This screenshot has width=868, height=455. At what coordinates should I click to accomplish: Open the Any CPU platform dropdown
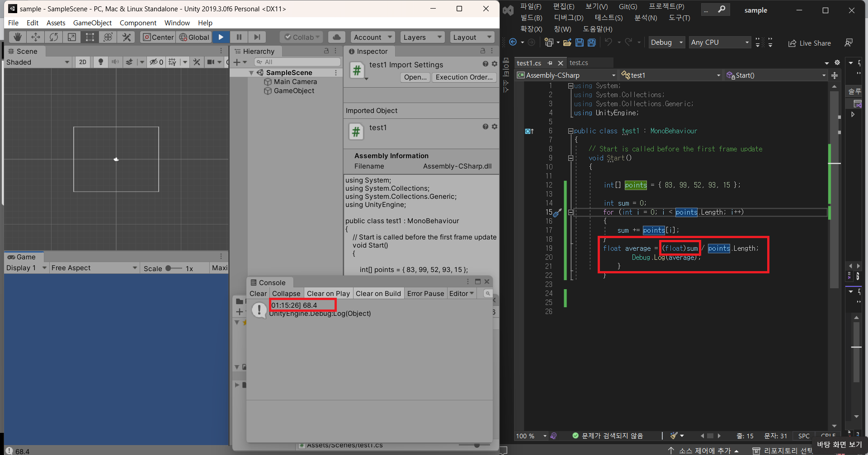click(720, 42)
